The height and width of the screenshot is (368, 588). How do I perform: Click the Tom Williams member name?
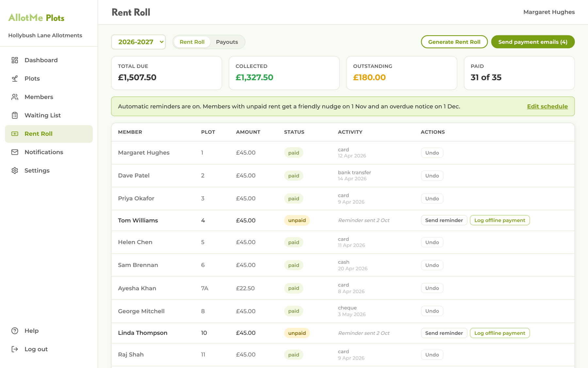138,220
